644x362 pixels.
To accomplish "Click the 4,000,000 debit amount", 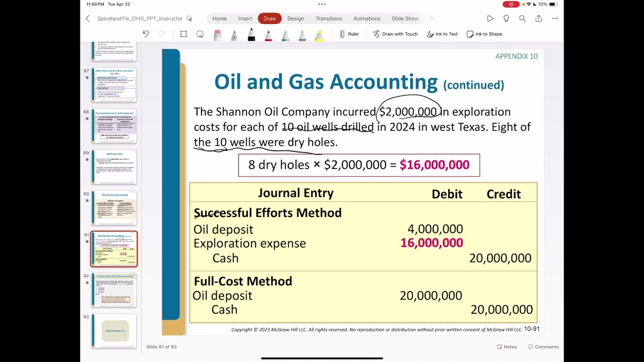I will pyautogui.click(x=435, y=229).
